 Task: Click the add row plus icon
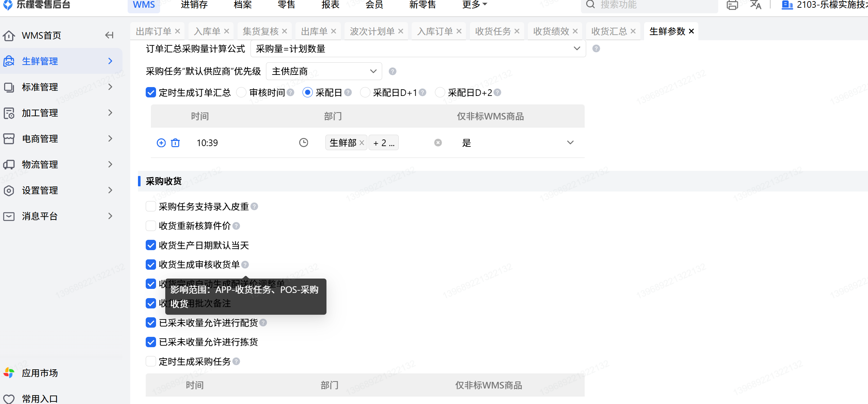coord(161,143)
